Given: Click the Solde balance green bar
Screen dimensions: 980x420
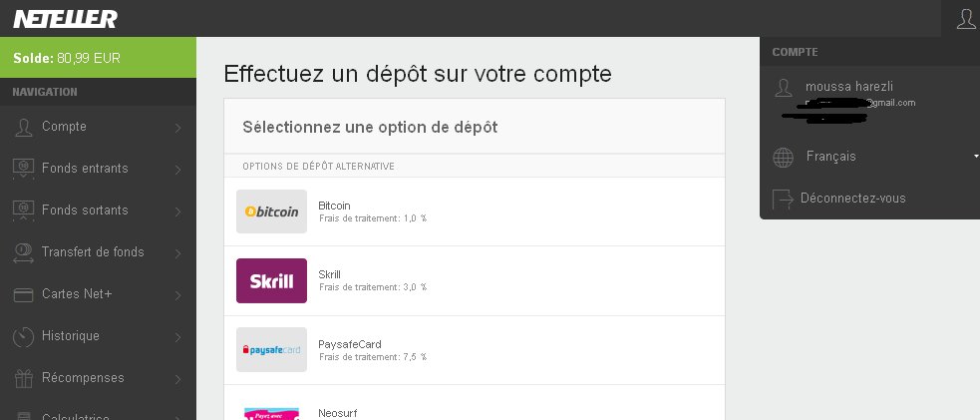Looking at the screenshot, I should click(98, 58).
